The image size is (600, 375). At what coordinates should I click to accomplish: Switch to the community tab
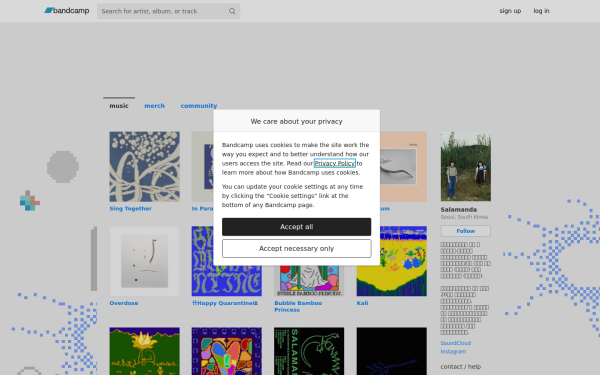[199, 106]
